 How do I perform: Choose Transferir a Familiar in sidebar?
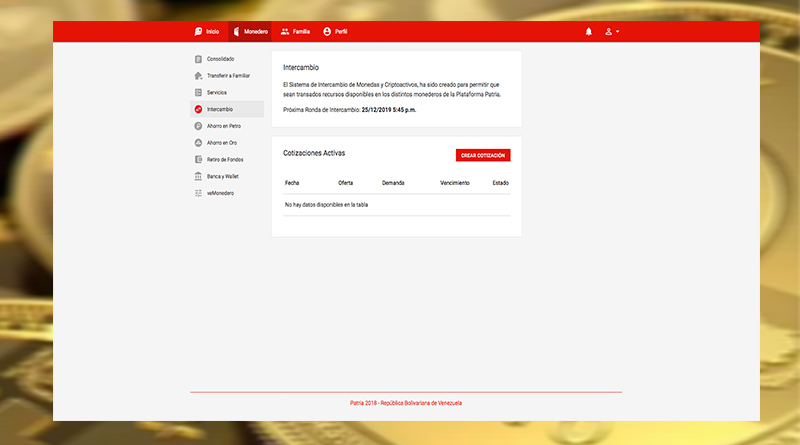[227, 76]
